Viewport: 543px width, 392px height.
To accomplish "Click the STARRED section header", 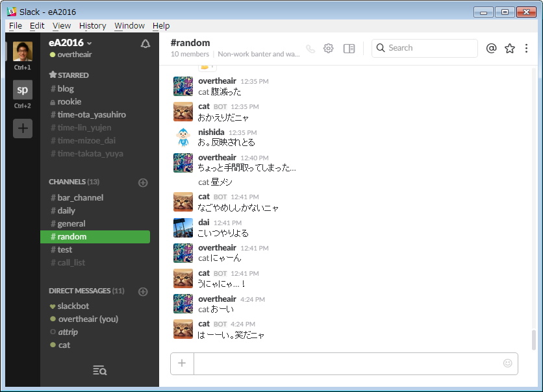I will coord(69,75).
